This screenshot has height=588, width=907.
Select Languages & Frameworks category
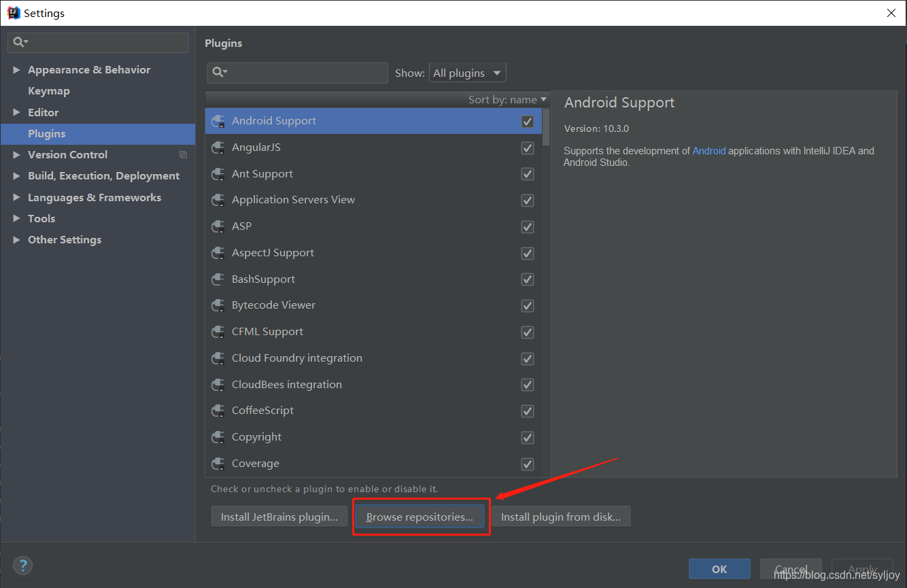tap(95, 197)
